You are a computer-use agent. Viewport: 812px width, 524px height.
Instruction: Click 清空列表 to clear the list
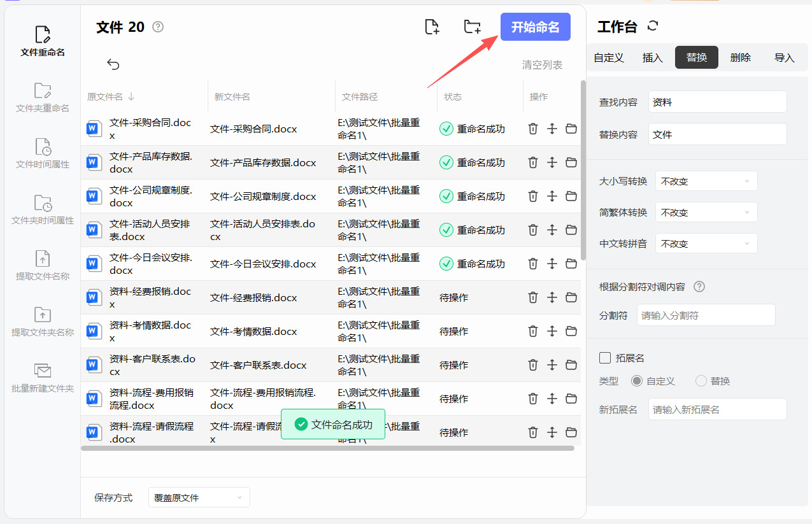point(543,65)
